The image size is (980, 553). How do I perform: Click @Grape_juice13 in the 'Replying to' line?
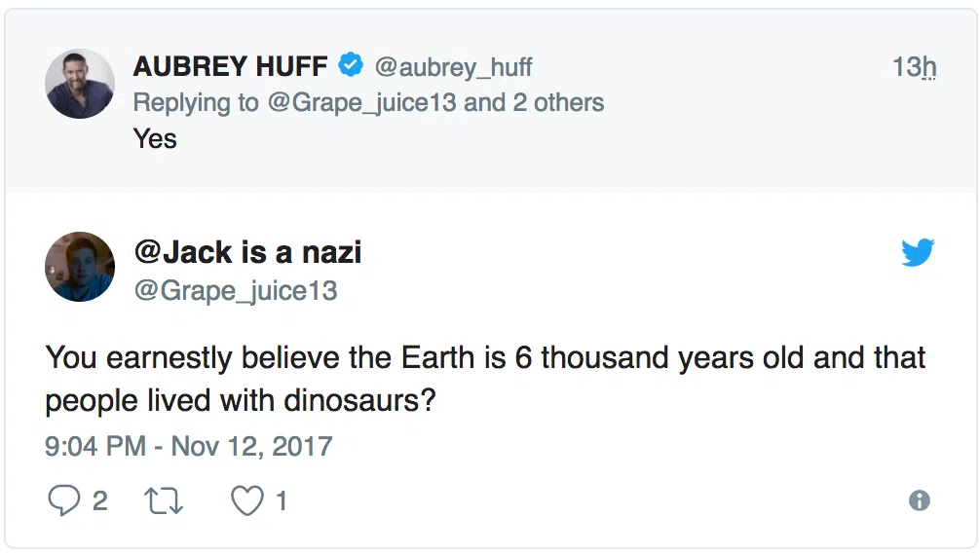[361, 102]
